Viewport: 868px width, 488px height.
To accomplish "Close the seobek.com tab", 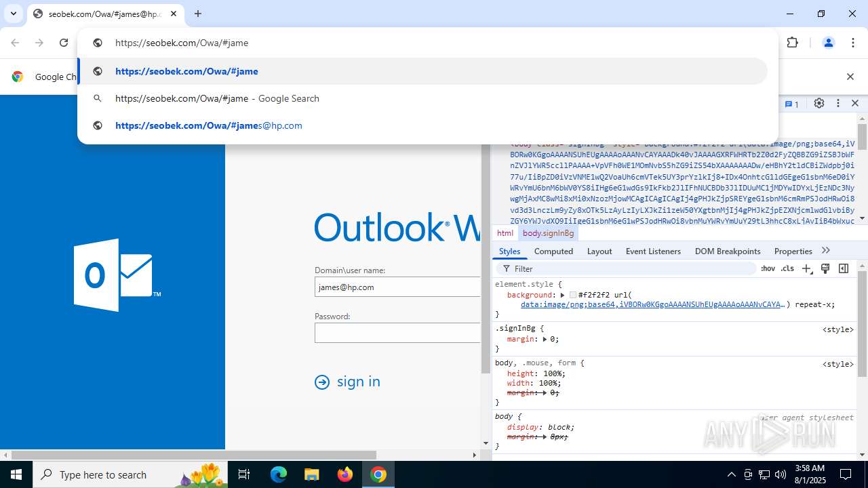I will click(x=174, y=14).
